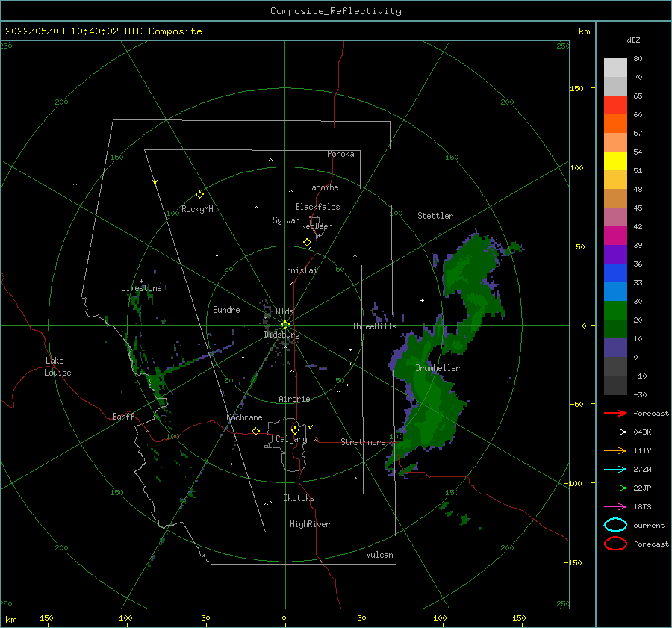
Task: Click the -150 tick on bottom axis
Action: [44, 618]
